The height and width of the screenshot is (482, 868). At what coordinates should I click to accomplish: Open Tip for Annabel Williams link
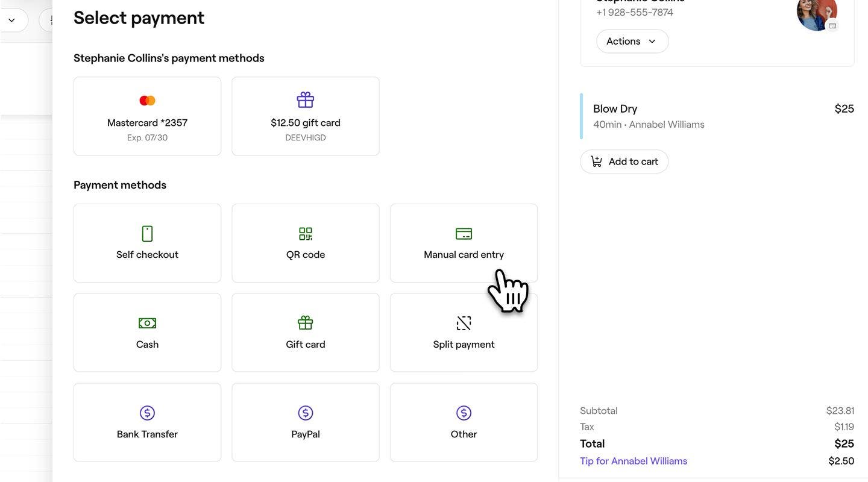[x=634, y=461]
